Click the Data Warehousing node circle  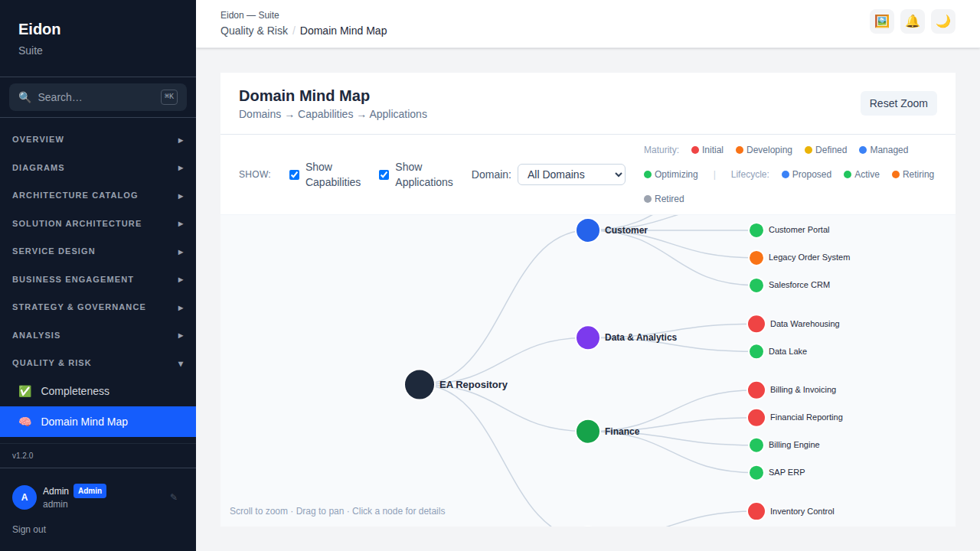coord(756,324)
